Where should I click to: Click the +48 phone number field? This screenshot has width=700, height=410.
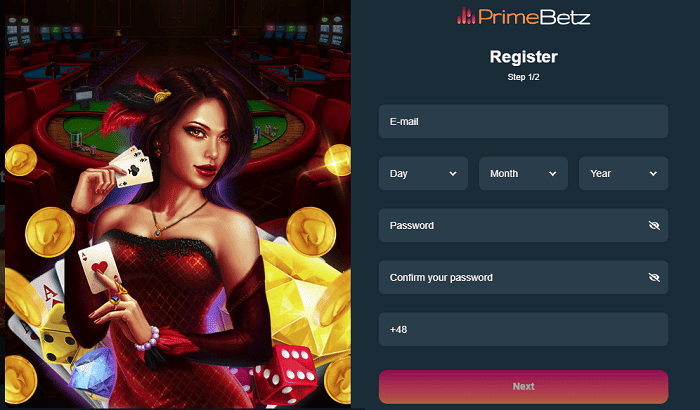[x=523, y=330]
